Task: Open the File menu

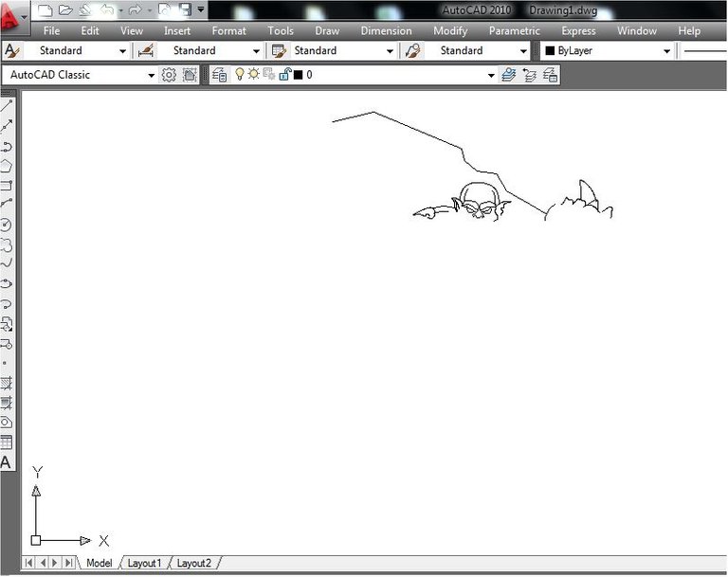Action: [x=51, y=30]
